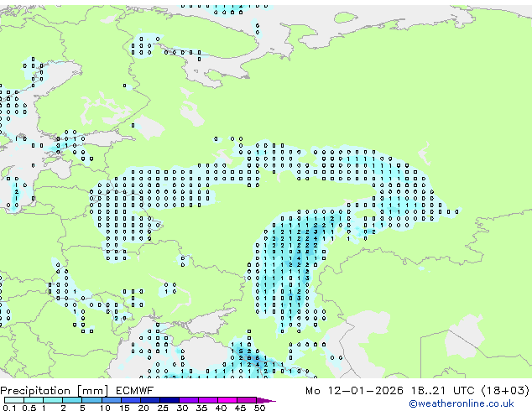Click the above-50 arrow tip of legend
The image size is (532, 411).
pyautogui.click(x=266, y=400)
